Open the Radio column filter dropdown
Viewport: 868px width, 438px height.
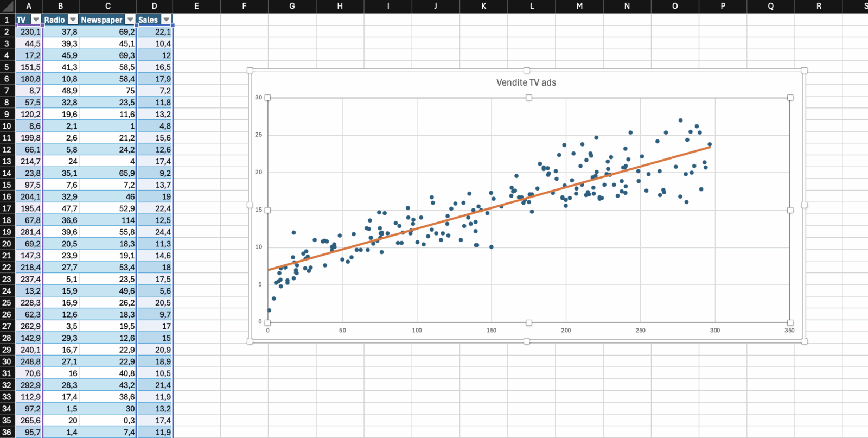(x=73, y=20)
